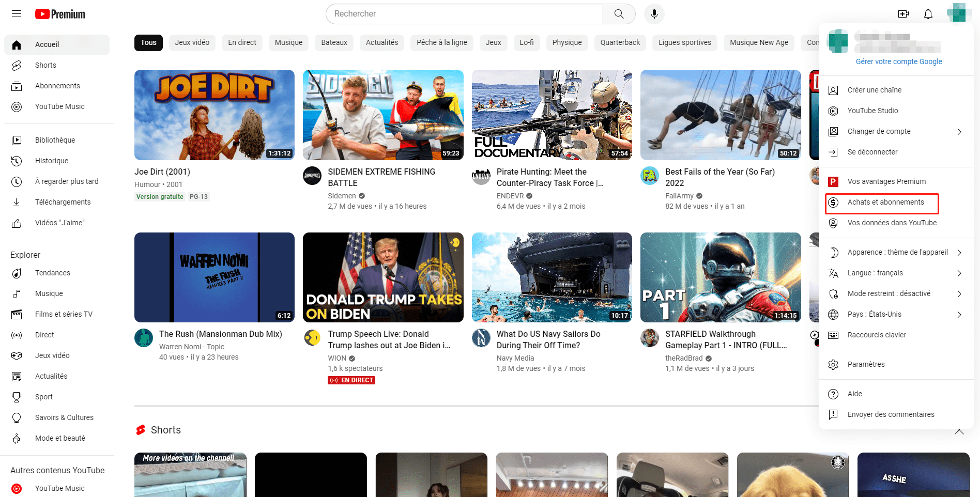Screen dimensions: 980x497
Task: Activate voice search microphone
Action: pos(654,14)
